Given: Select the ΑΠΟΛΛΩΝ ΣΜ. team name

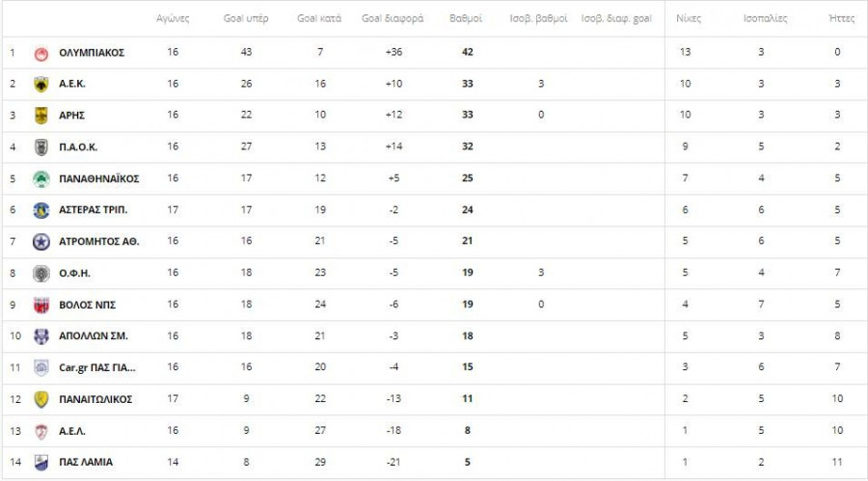Looking at the screenshot, I should click(x=94, y=336).
